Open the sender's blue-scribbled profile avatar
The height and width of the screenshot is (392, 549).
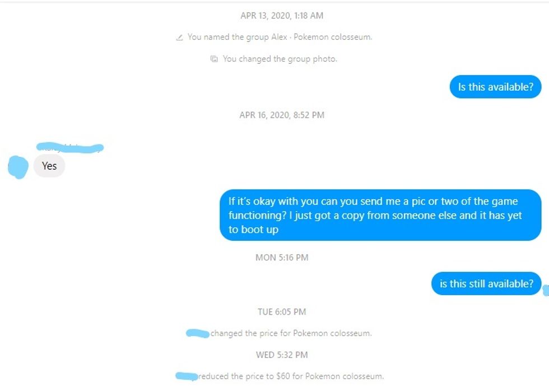pos(18,167)
